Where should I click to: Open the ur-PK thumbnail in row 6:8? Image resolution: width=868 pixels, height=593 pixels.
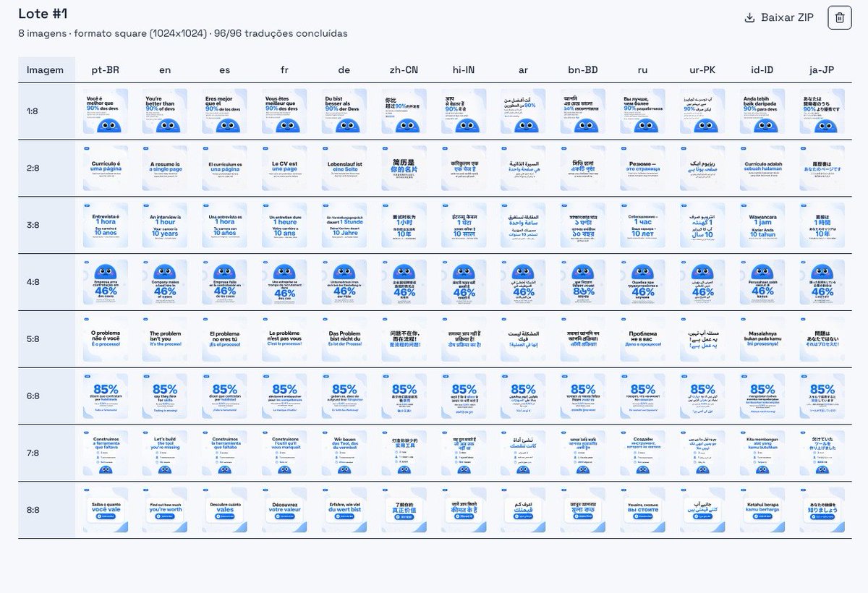[x=703, y=396]
